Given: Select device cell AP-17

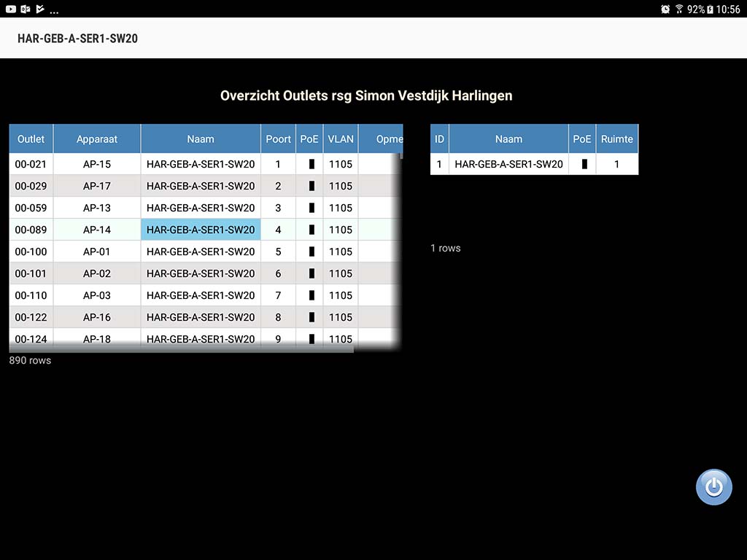Looking at the screenshot, I should [97, 186].
